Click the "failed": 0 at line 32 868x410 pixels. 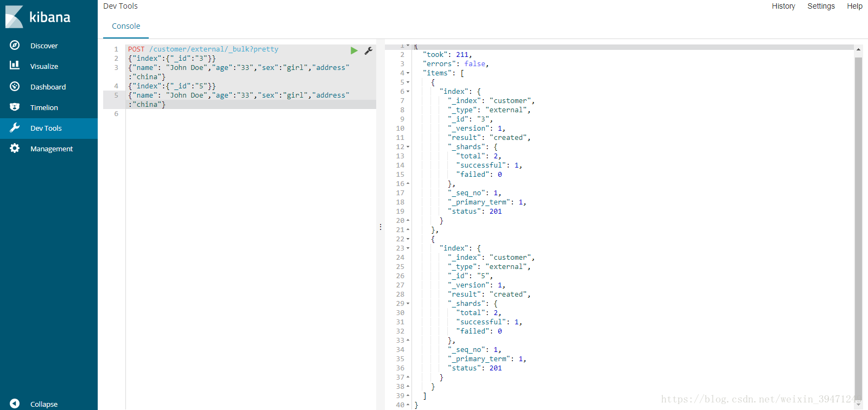coord(479,331)
